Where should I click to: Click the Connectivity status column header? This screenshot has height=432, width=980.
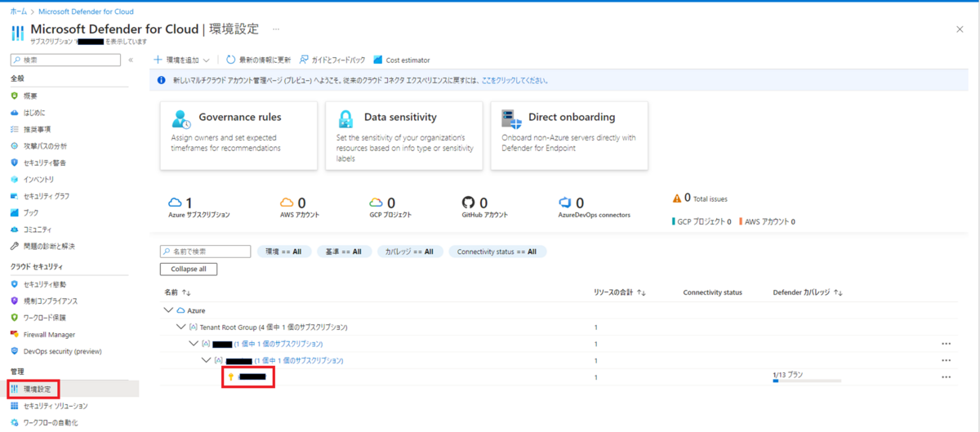[x=712, y=292]
